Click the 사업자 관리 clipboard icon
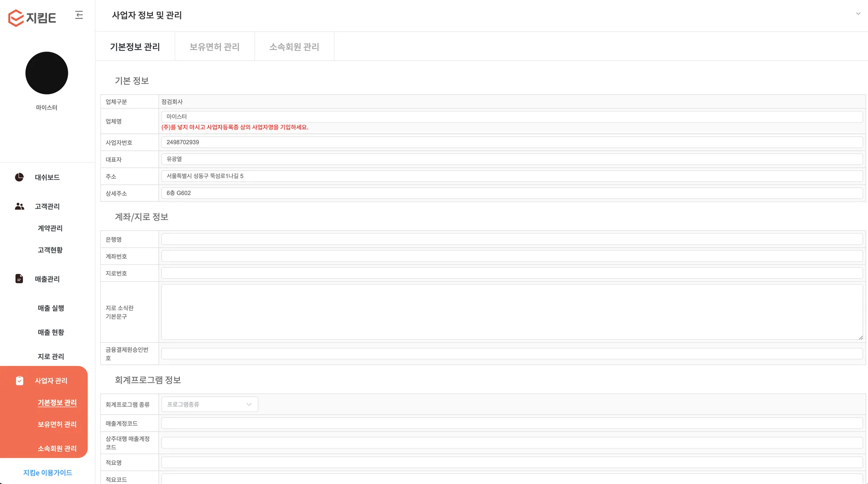 (19, 381)
